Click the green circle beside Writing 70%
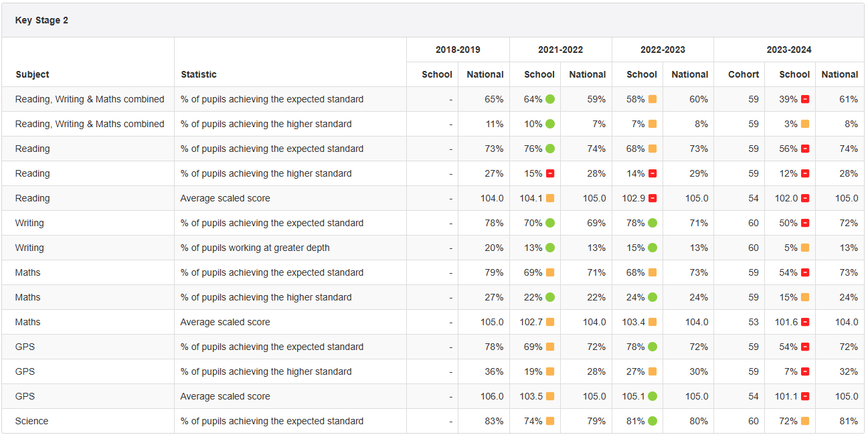 (x=550, y=223)
